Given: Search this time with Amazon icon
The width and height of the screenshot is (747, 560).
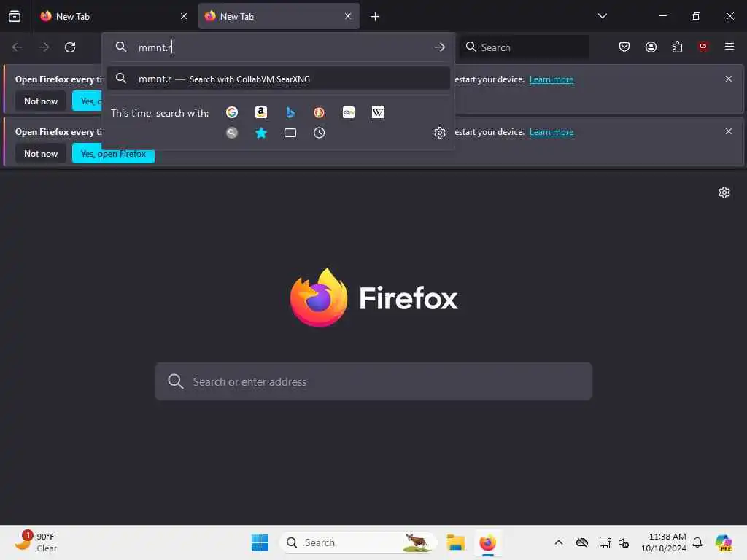Looking at the screenshot, I should (x=261, y=112).
